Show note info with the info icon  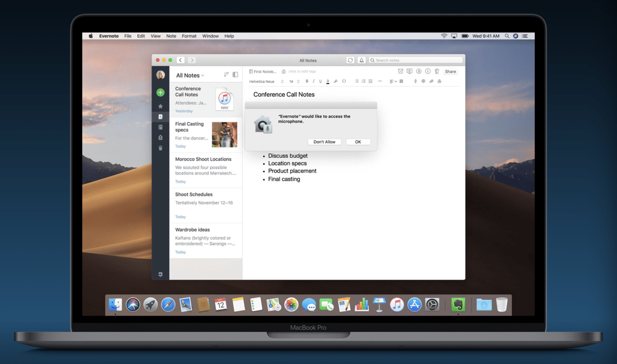pos(428,71)
